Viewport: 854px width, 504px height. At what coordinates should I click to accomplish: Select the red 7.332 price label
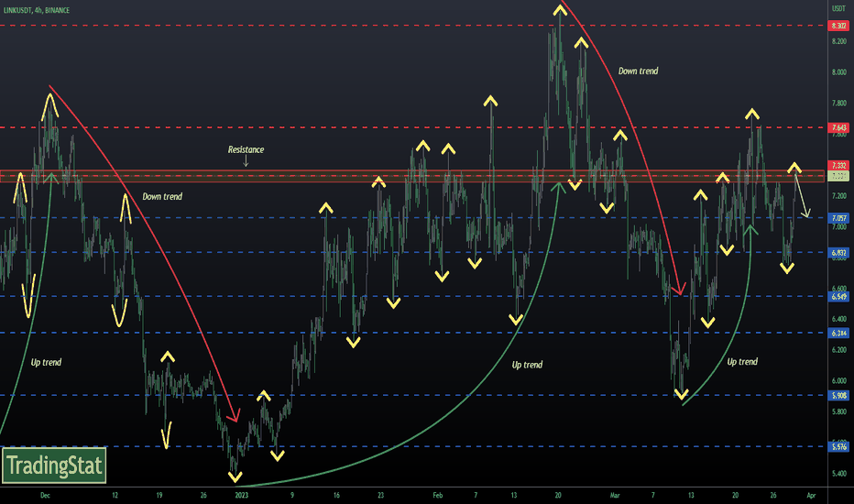838,165
